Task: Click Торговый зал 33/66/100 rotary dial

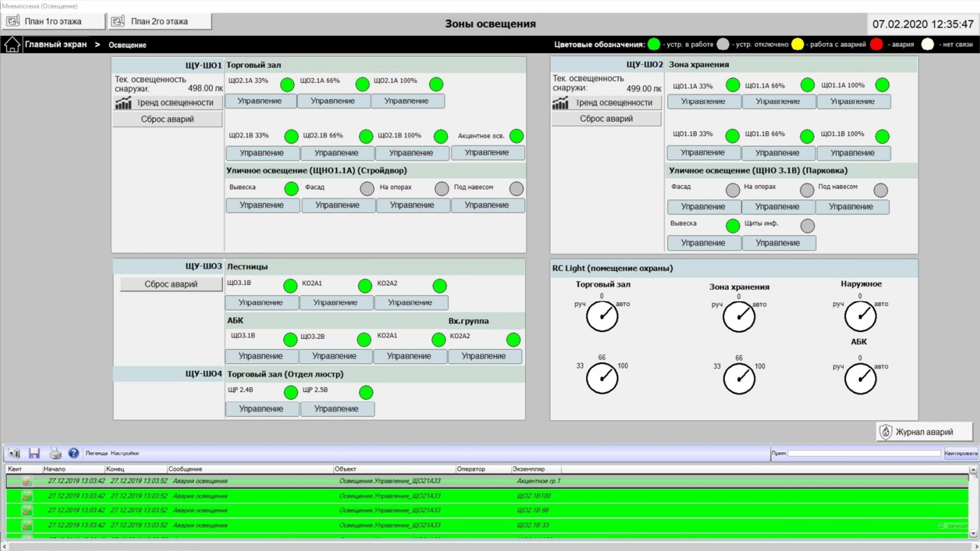Action: tap(602, 378)
